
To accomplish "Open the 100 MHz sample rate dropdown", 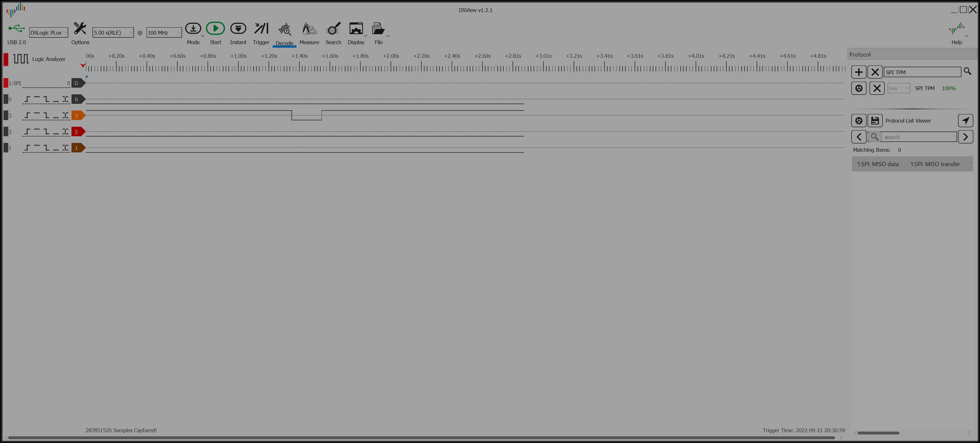I will 164,33.
